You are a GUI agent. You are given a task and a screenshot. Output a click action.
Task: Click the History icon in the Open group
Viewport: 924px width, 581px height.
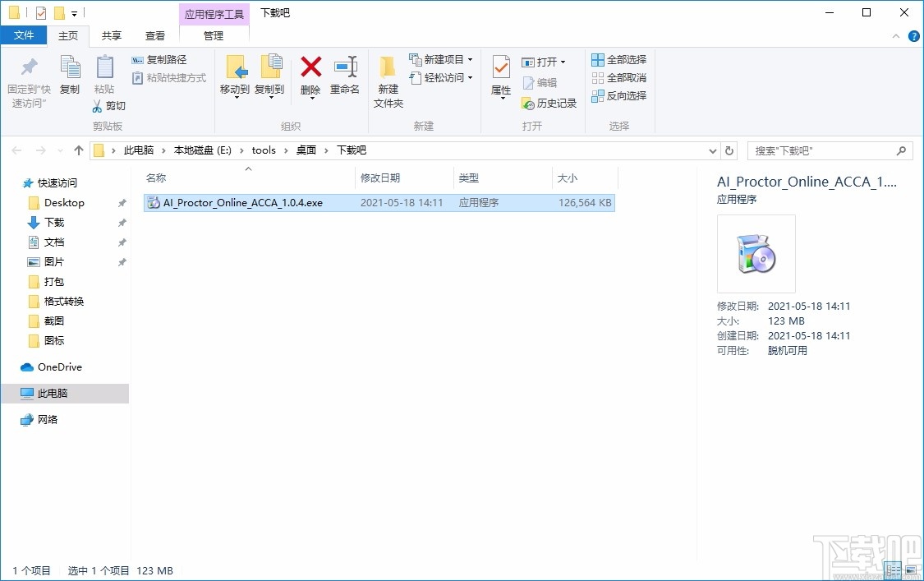[549, 104]
